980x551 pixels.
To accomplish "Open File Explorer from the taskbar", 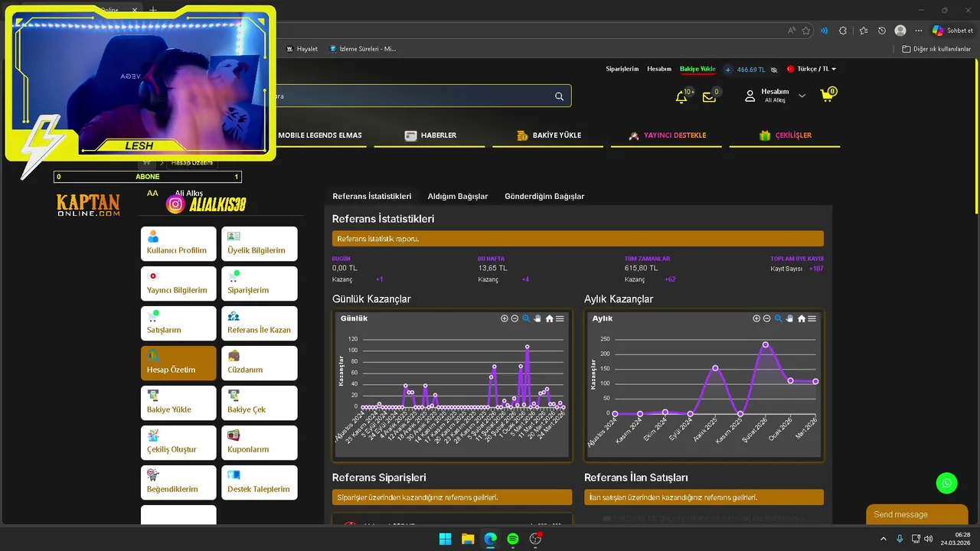I will point(468,539).
